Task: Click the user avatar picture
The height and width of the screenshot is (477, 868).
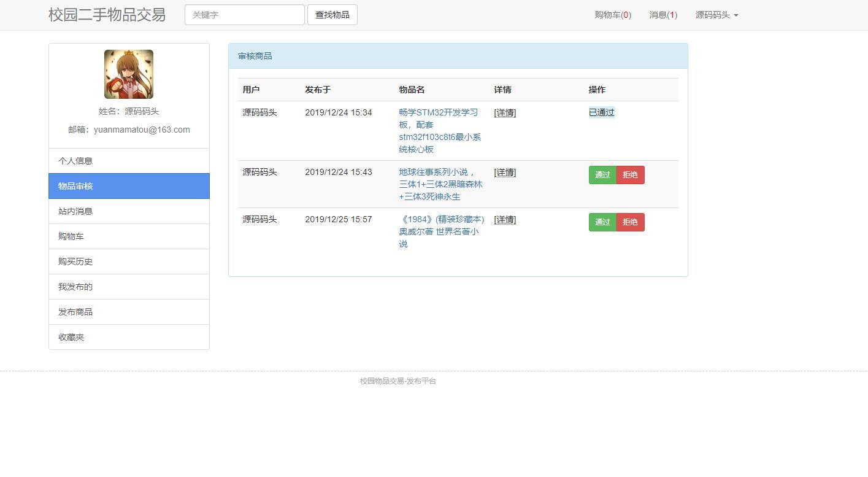Action: coord(129,74)
